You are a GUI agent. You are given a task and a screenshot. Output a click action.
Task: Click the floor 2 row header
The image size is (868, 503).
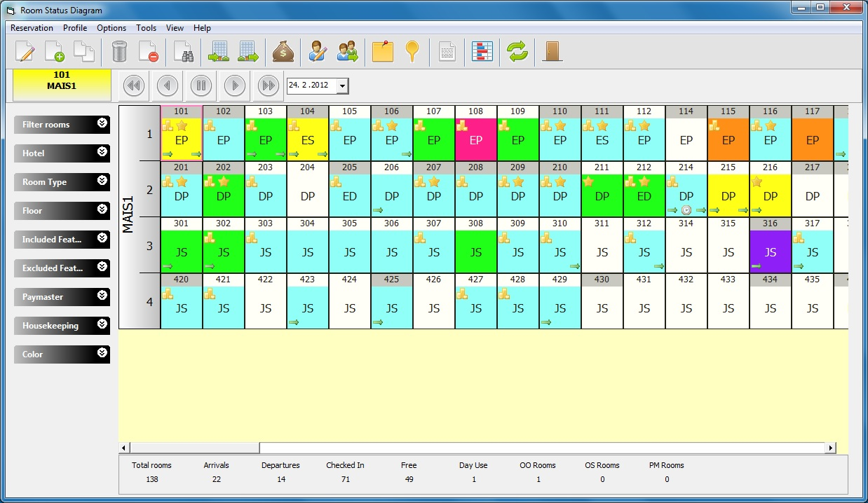click(x=149, y=189)
